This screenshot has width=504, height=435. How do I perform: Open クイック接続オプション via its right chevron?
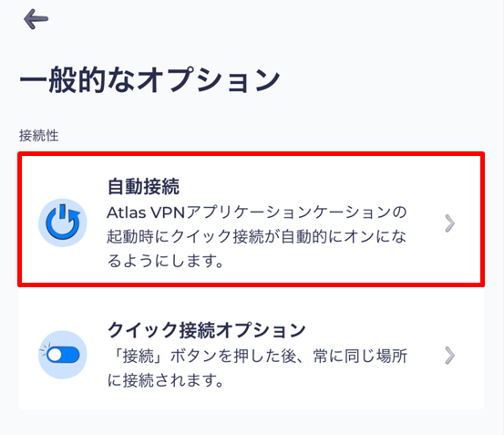pyautogui.click(x=449, y=356)
